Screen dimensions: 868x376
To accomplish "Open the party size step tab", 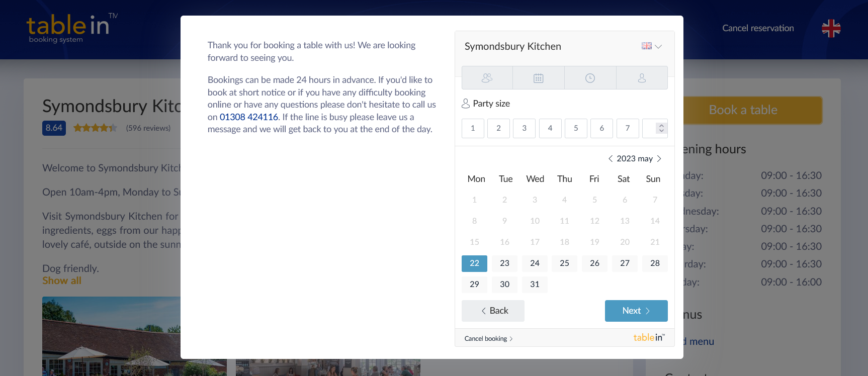I will point(487,78).
